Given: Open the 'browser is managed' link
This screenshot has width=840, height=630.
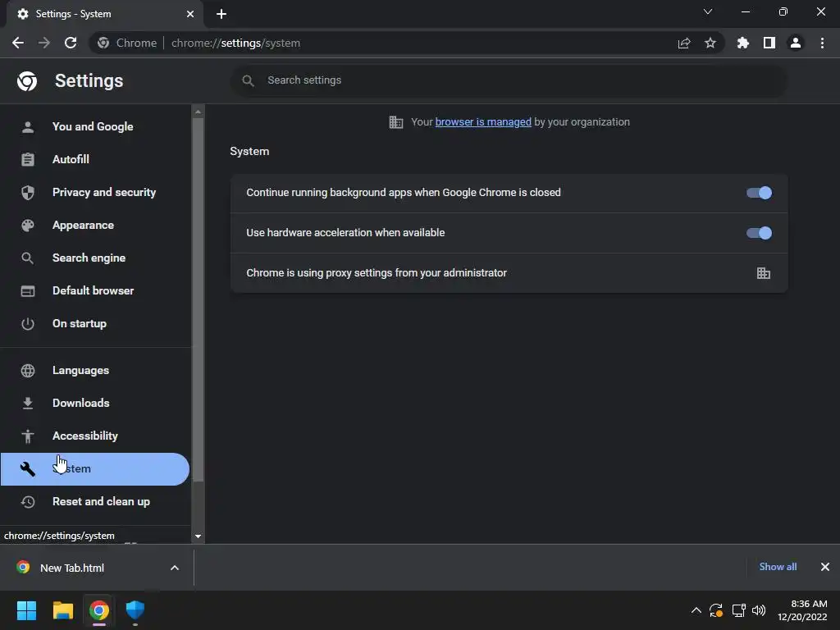Looking at the screenshot, I should [x=483, y=122].
